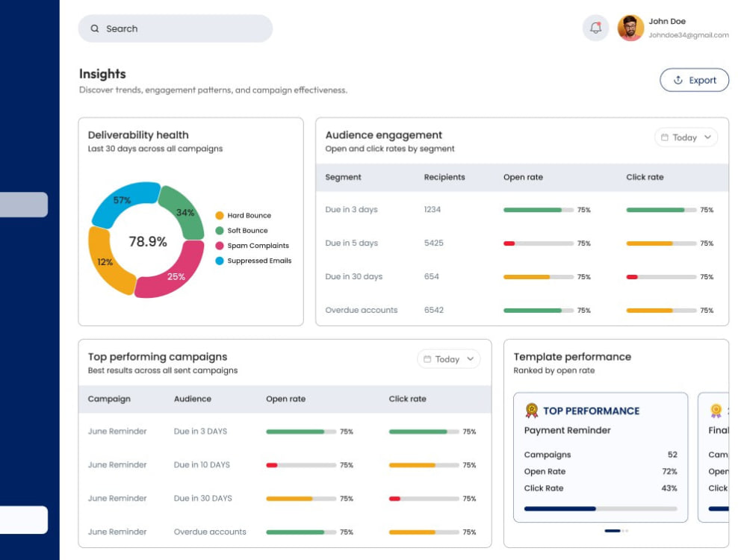Screen dimensions: 747x560
Task: Click Campaigns value 52
Action: click(672, 454)
